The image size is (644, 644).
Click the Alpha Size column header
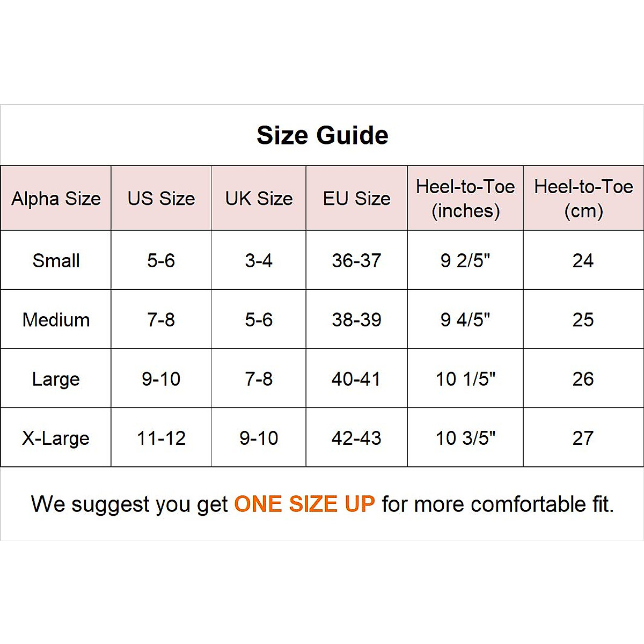coord(56,199)
